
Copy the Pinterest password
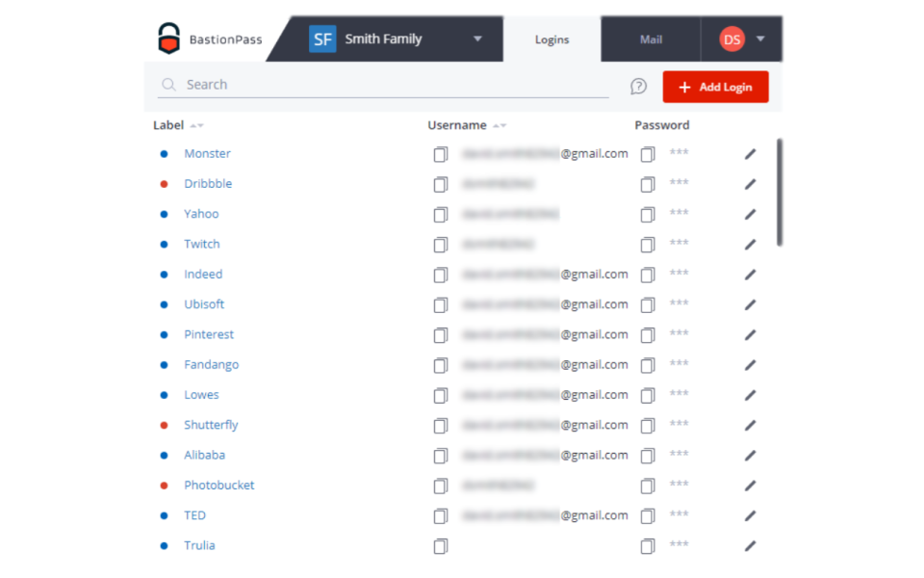coord(647,335)
